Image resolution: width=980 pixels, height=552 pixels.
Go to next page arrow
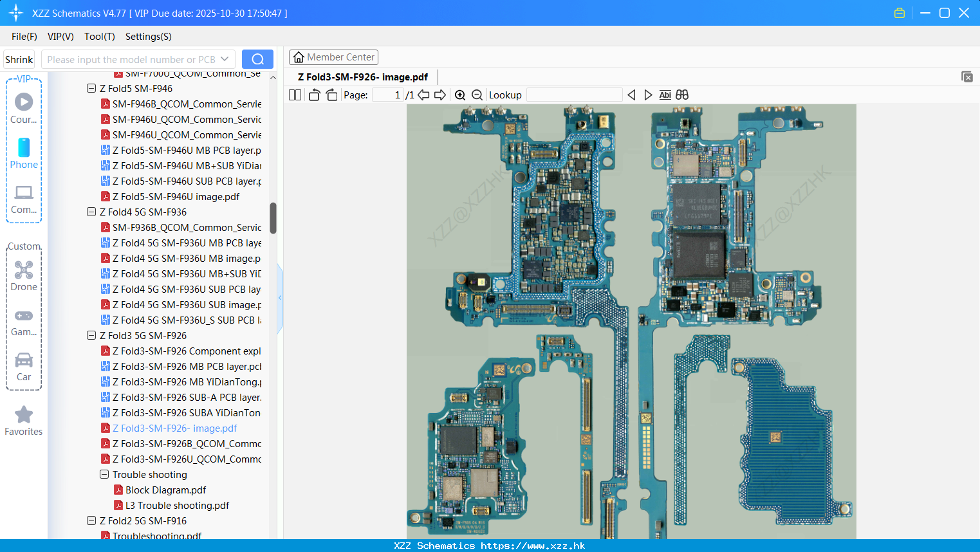440,95
